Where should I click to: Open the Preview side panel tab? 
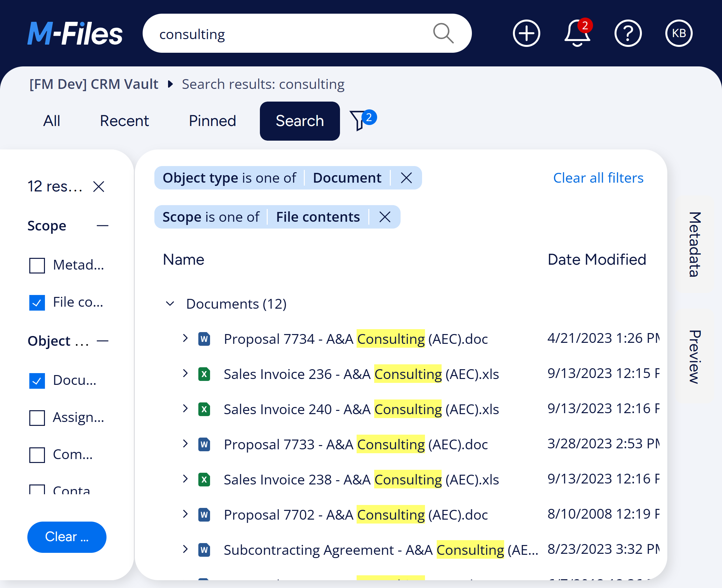[695, 357]
